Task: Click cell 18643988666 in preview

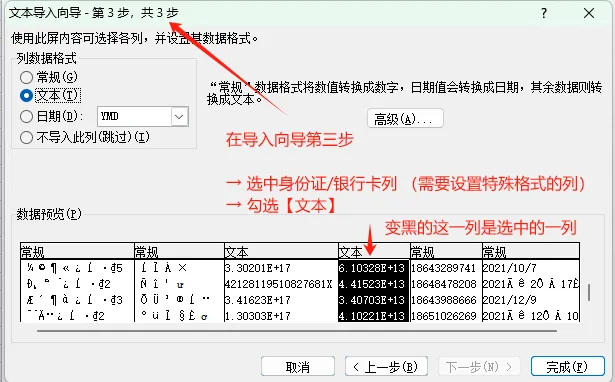Action: pos(444,300)
